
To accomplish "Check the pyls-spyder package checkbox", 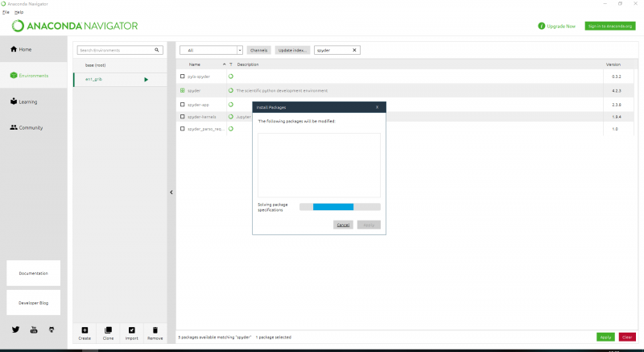I will click(183, 77).
